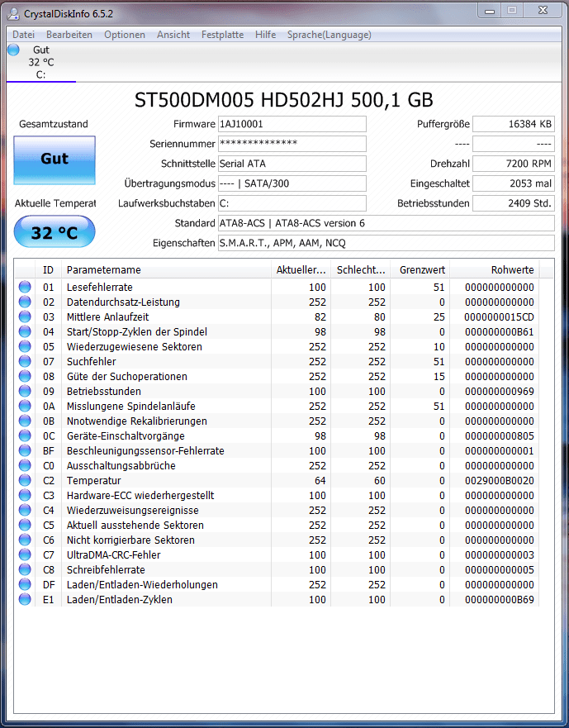Click status orb of UltraDMA-CRC-Fehler row
This screenshot has height=728, width=569.
click(x=25, y=554)
